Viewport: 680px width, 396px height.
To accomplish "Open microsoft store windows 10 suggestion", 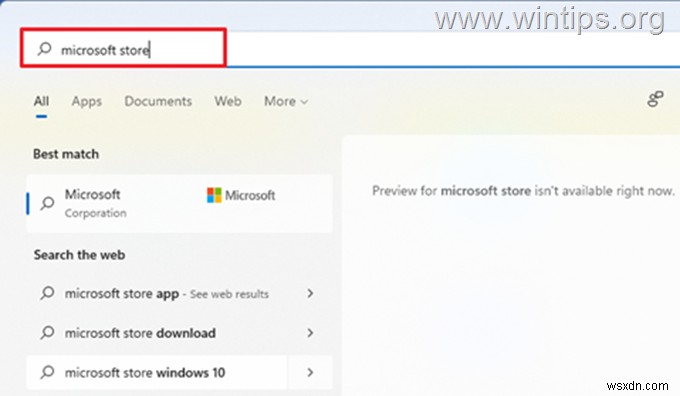I will [157, 373].
